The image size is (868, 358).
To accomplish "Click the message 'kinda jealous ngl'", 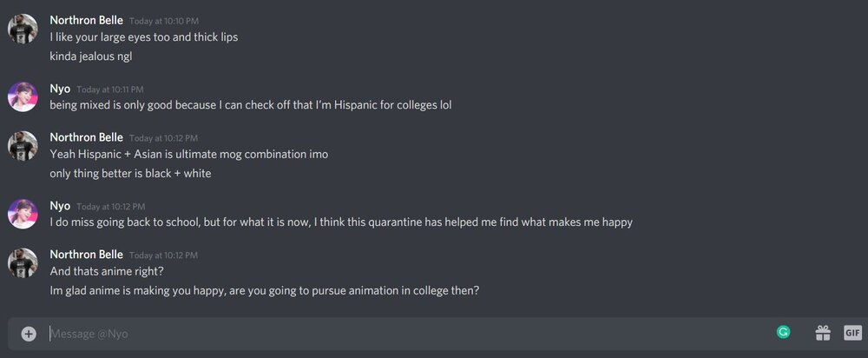I will 91,56.
